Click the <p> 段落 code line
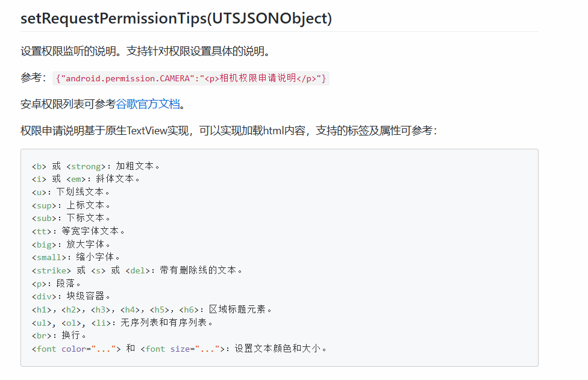The image size is (588, 380). 56,283
